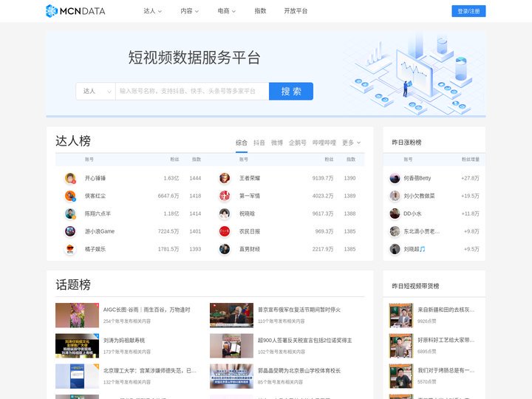Click 何香蓓Betty avatar icon
532x399 pixels.
point(395,178)
